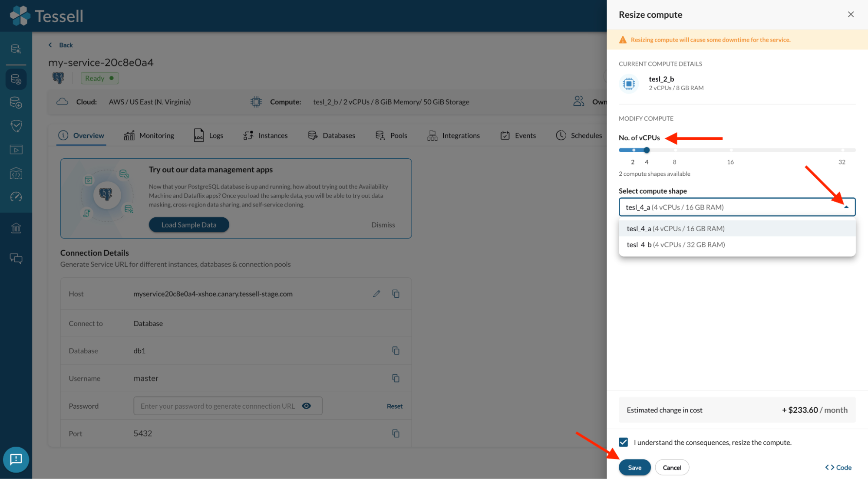Click the Reset password link

click(395, 406)
